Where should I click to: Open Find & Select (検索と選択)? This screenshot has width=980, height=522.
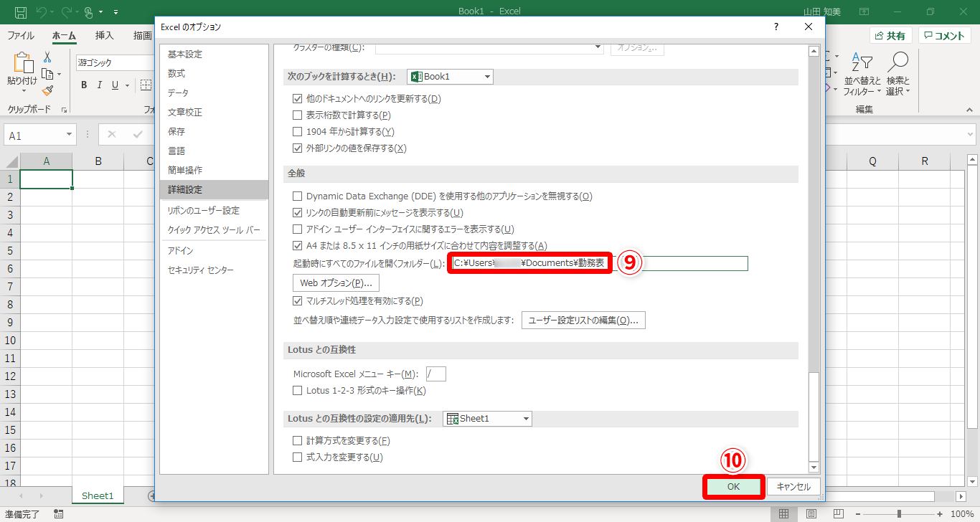coord(897,74)
